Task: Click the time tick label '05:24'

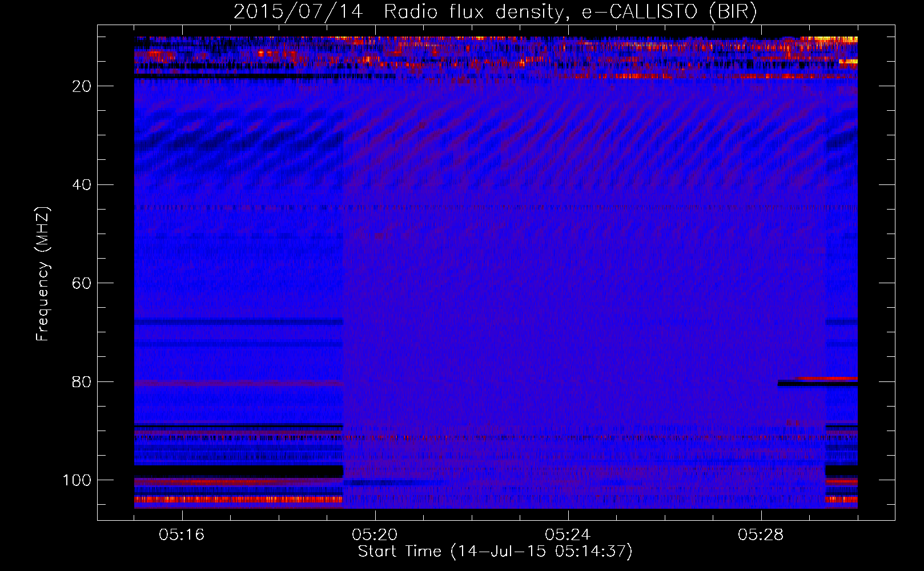Action: click(568, 535)
